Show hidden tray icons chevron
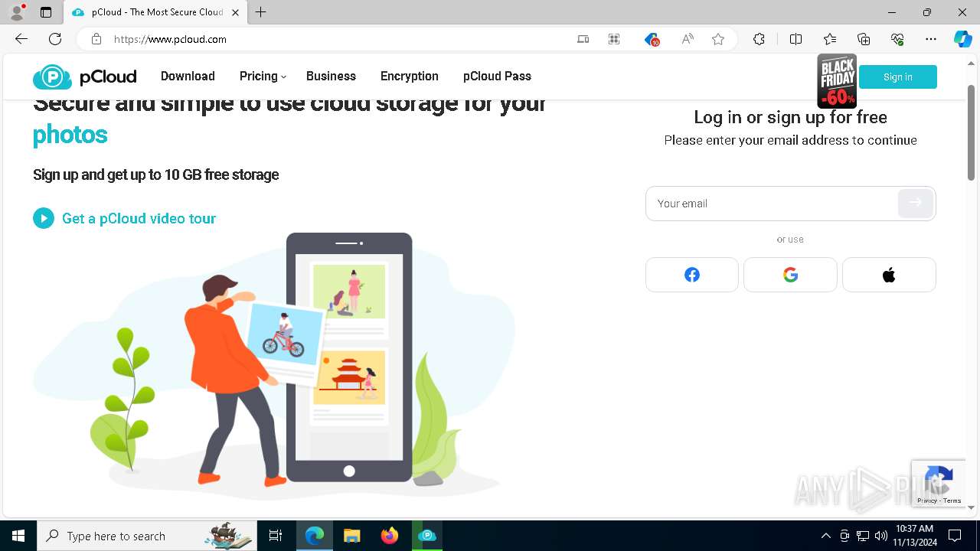The width and height of the screenshot is (980, 551). click(825, 536)
